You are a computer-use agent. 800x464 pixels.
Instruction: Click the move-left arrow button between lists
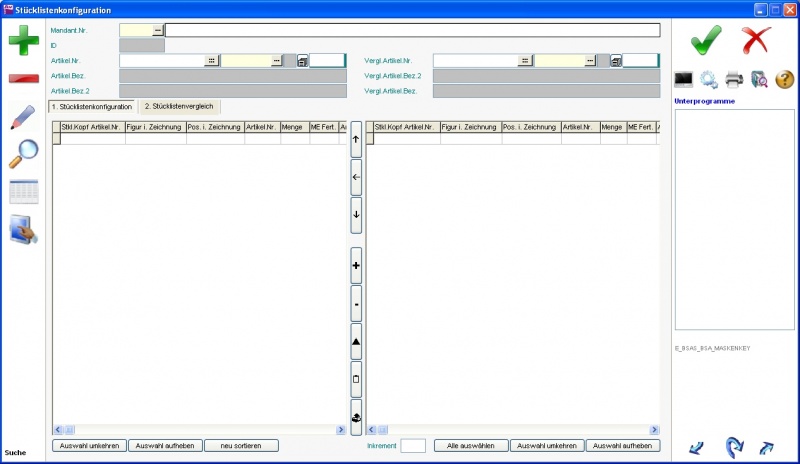(x=356, y=177)
